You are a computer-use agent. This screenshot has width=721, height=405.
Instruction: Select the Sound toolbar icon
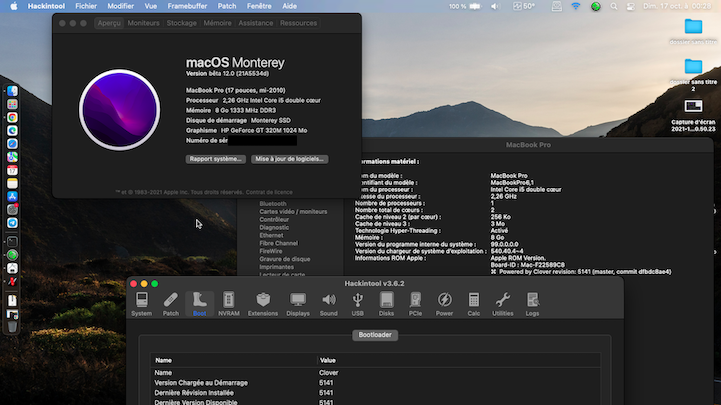pyautogui.click(x=328, y=304)
